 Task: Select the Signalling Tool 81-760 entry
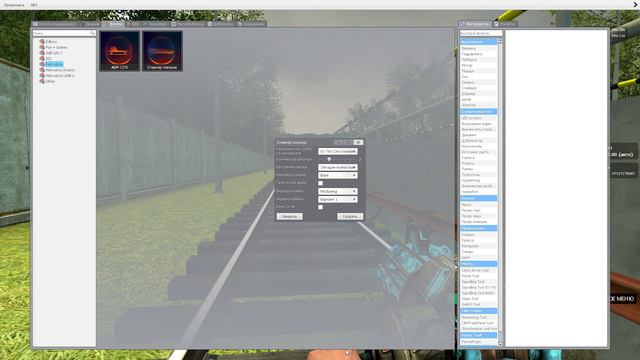[x=478, y=287]
